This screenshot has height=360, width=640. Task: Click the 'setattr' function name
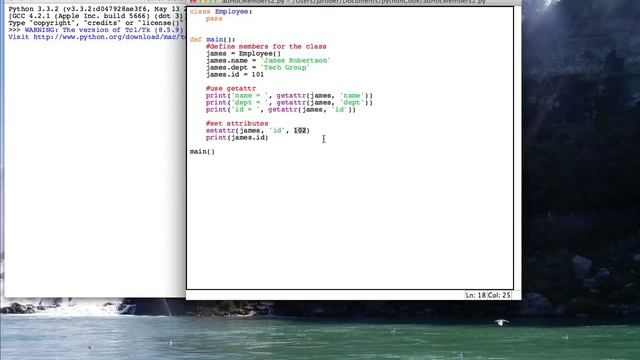pyautogui.click(x=220, y=131)
